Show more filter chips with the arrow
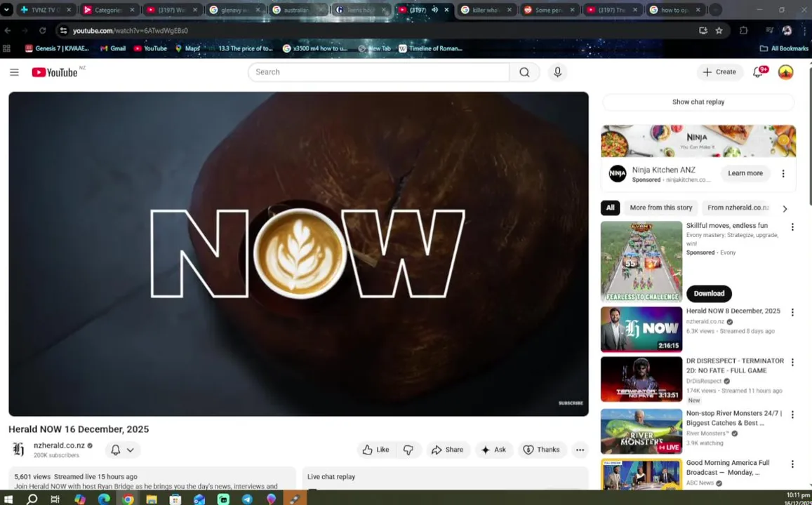 pos(785,208)
